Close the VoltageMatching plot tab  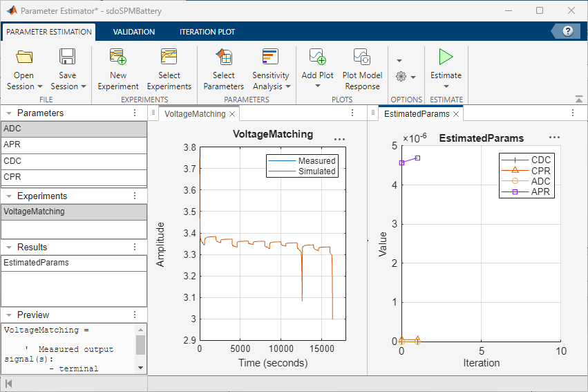tap(233, 114)
